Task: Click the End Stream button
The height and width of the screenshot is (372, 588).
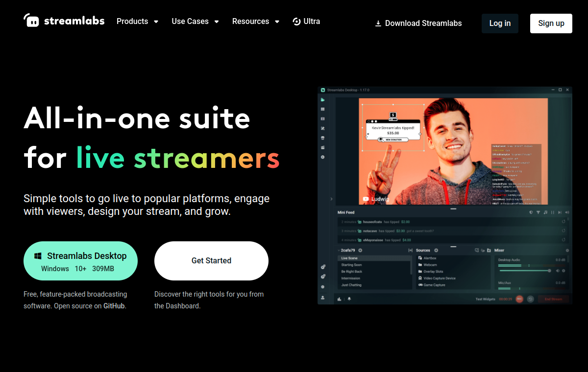Action: [x=553, y=299]
